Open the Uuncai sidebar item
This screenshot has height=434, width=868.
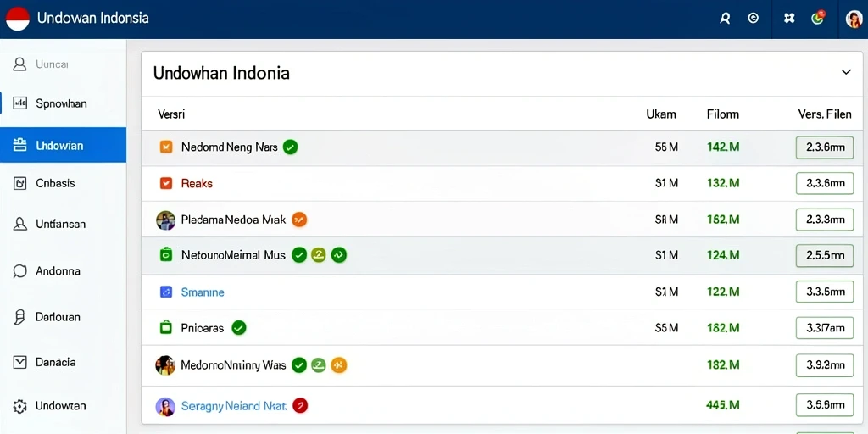(x=63, y=64)
